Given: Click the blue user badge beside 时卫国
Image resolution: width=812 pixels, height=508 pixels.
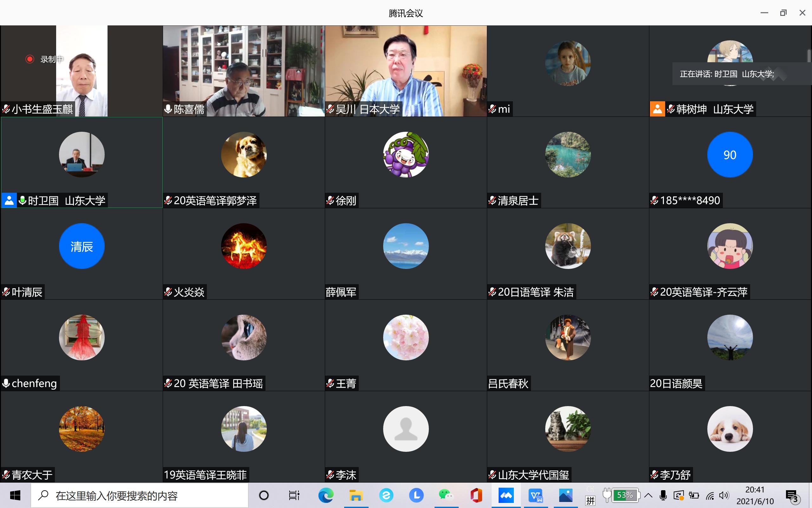Looking at the screenshot, I should pos(9,201).
